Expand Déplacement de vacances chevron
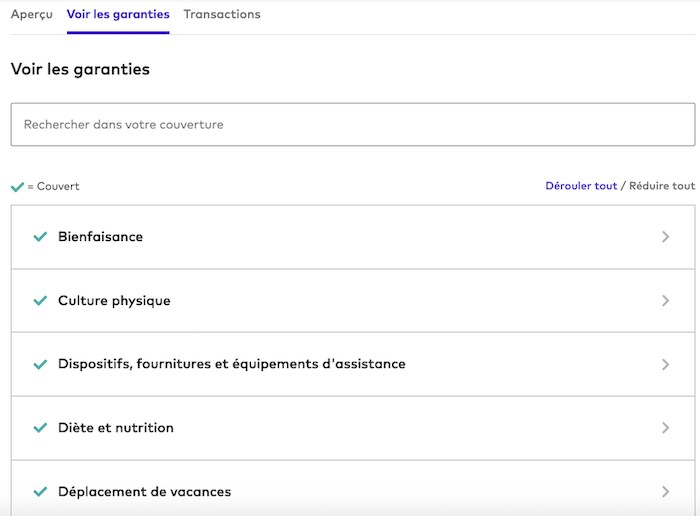Image resolution: width=700 pixels, height=516 pixels. (x=666, y=492)
